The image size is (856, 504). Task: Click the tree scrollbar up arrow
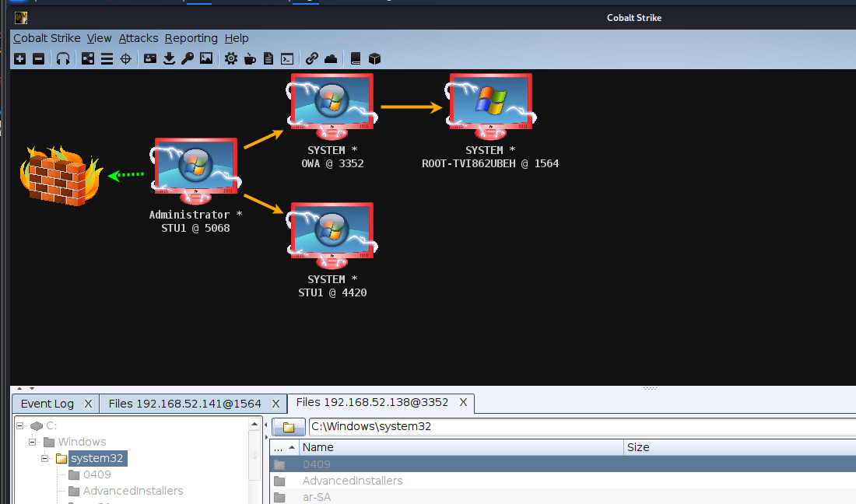254,425
